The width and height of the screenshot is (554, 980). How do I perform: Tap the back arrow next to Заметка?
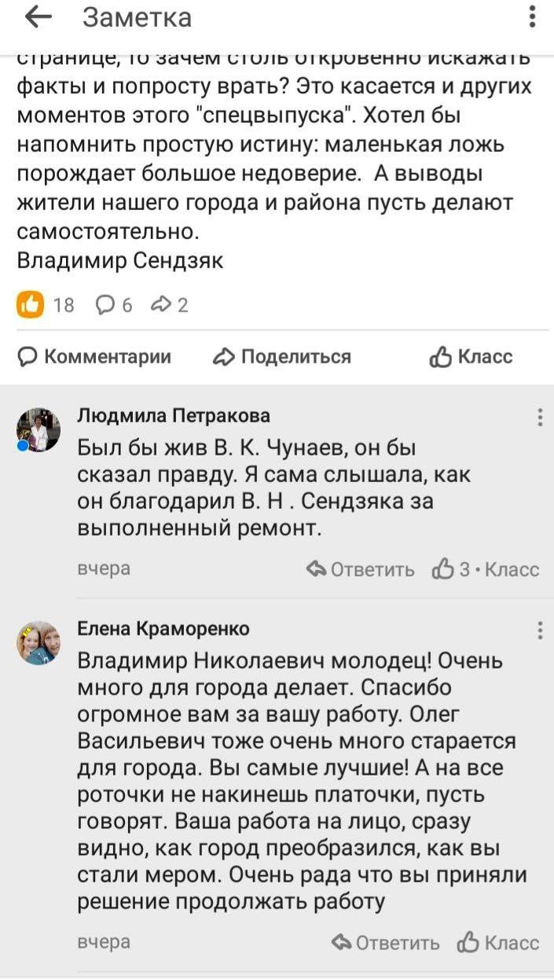click(38, 18)
